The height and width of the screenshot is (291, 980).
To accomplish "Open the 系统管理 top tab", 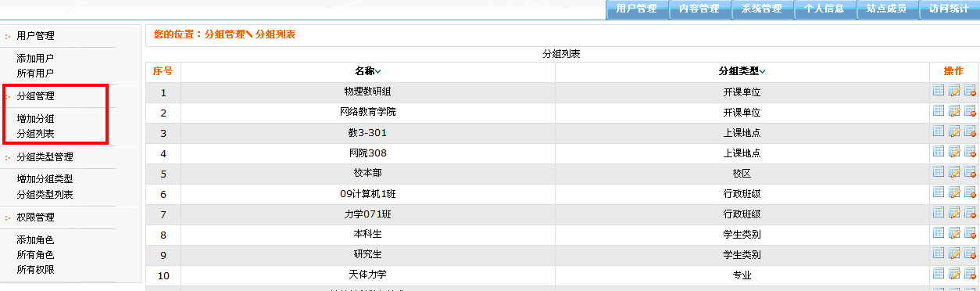I will pos(761,9).
